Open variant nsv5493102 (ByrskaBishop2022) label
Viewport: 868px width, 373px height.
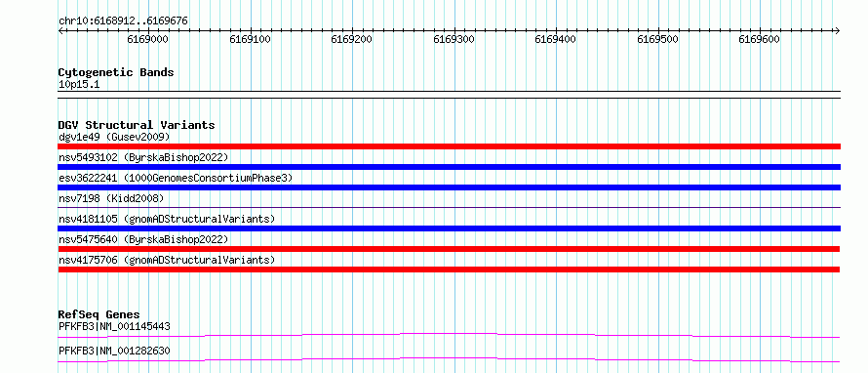tap(143, 157)
